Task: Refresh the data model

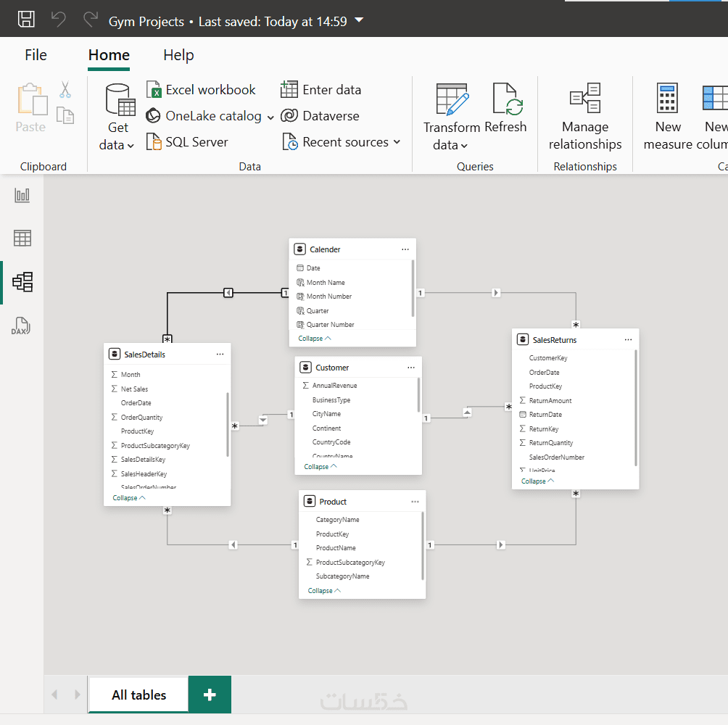Action: coord(506,108)
